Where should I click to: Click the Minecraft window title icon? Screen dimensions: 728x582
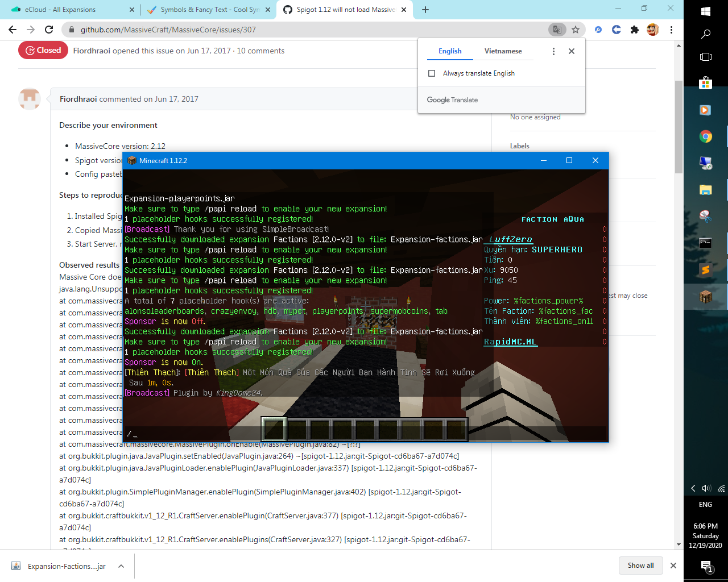(132, 161)
